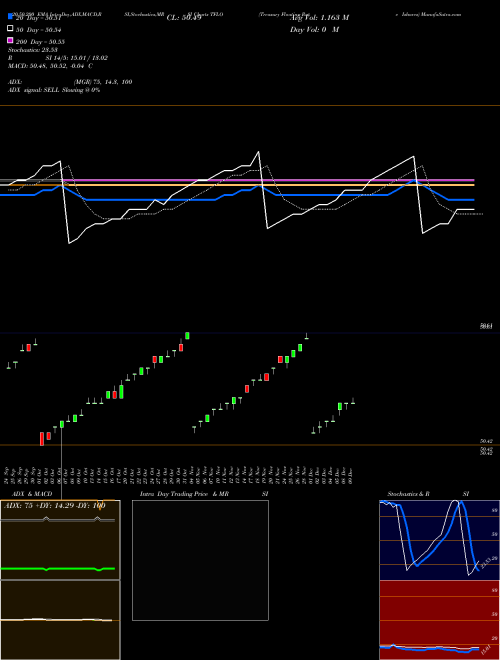This screenshot has width=500, height=660.
Task: Click the magenta 200 Day legend swatch
Action: 10,40
